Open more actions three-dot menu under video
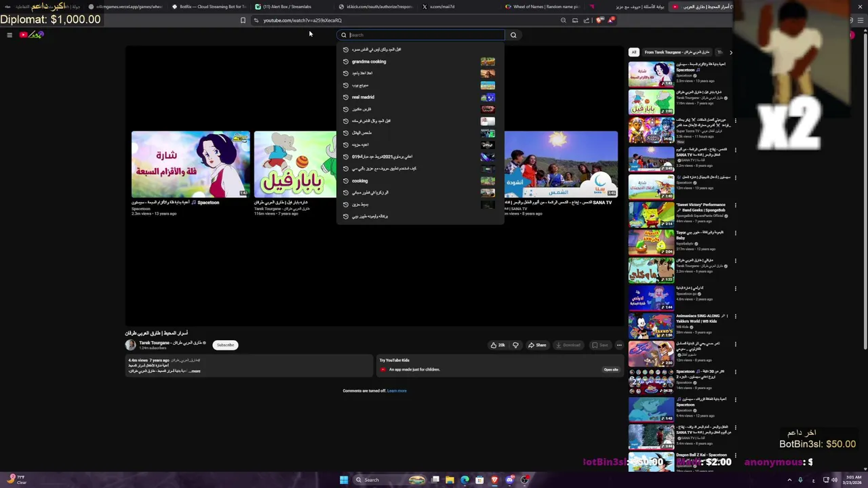The width and height of the screenshot is (868, 488). (x=619, y=345)
